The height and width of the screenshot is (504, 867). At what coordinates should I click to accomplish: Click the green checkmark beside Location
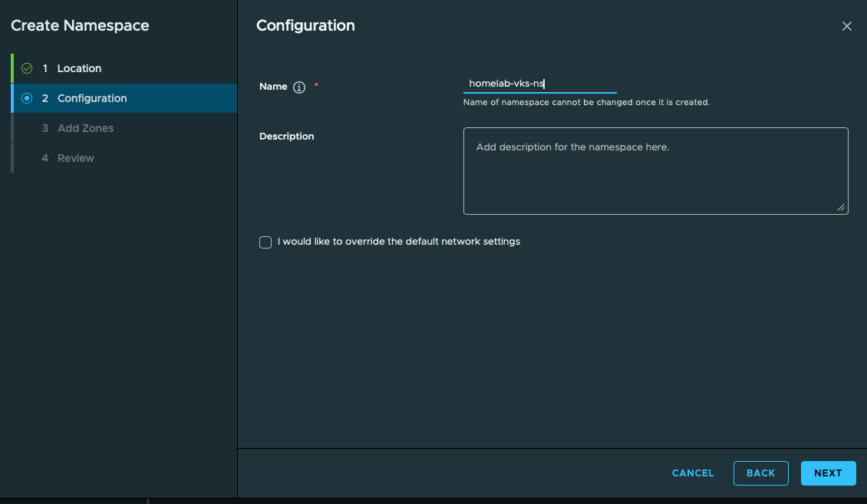[x=27, y=68]
